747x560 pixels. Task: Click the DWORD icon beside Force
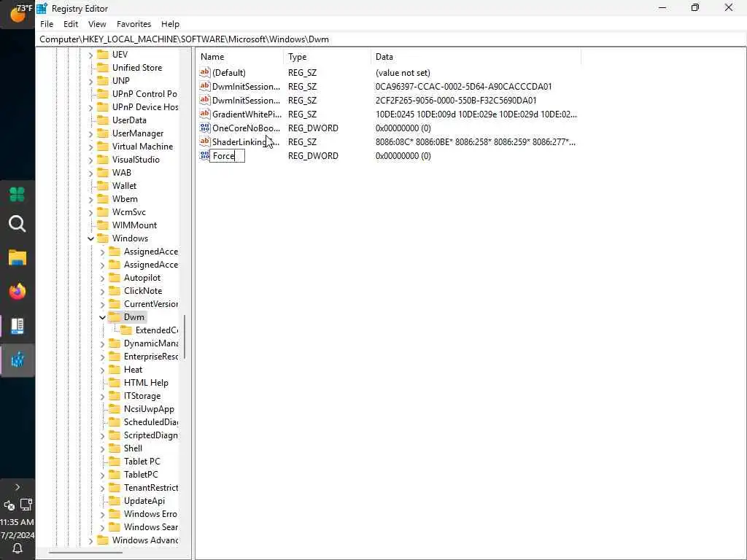tap(205, 155)
